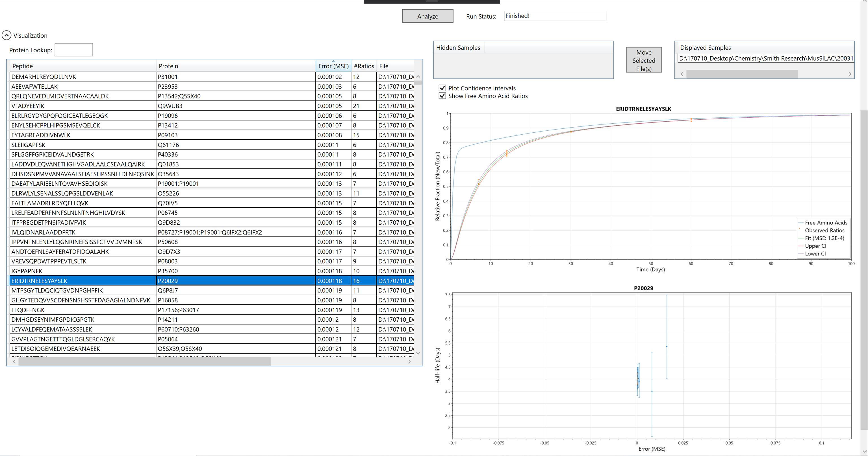
Task: Click down arrow on peptide table scrollbar
Action: click(418, 353)
